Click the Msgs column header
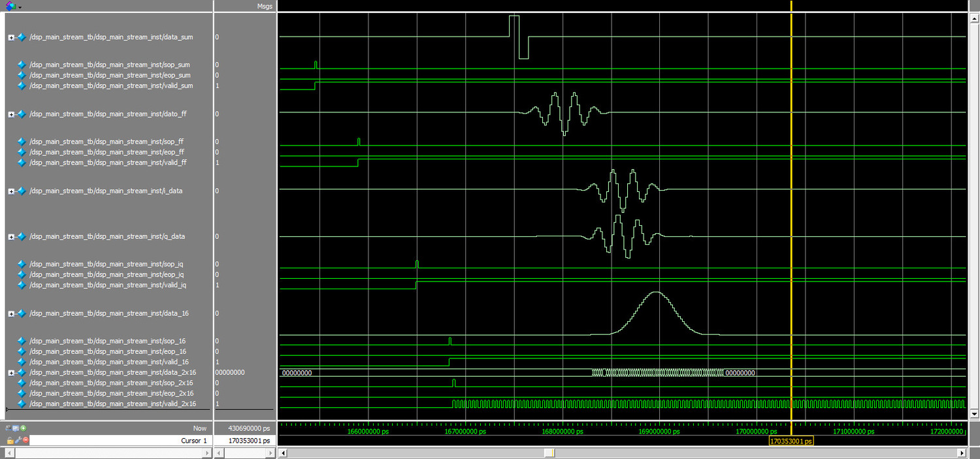This screenshot has height=459, width=980. point(264,6)
